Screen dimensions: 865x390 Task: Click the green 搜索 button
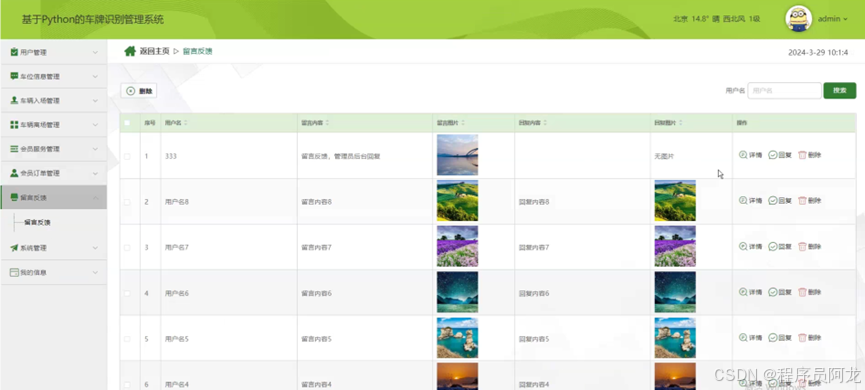pos(840,90)
